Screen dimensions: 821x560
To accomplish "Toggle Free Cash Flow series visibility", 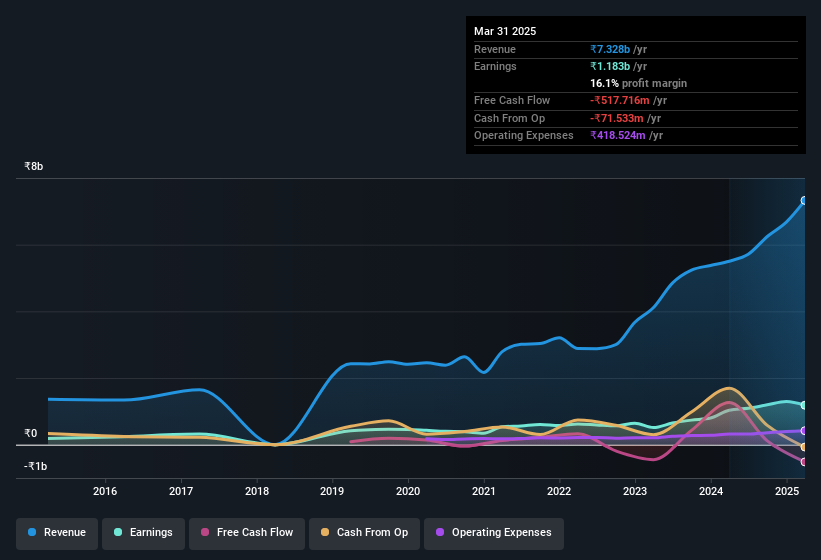I will 247,533.
